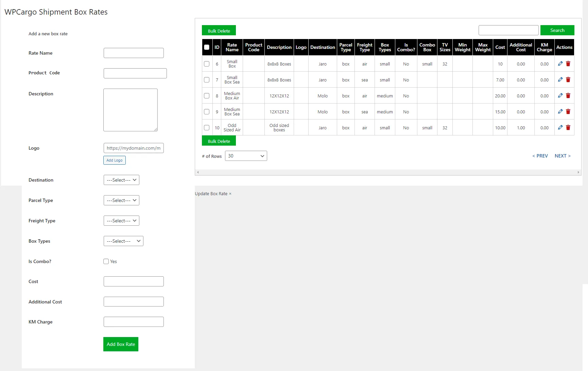The image size is (588, 371).
Task: Go to NEXT page of rates
Action: (563, 156)
